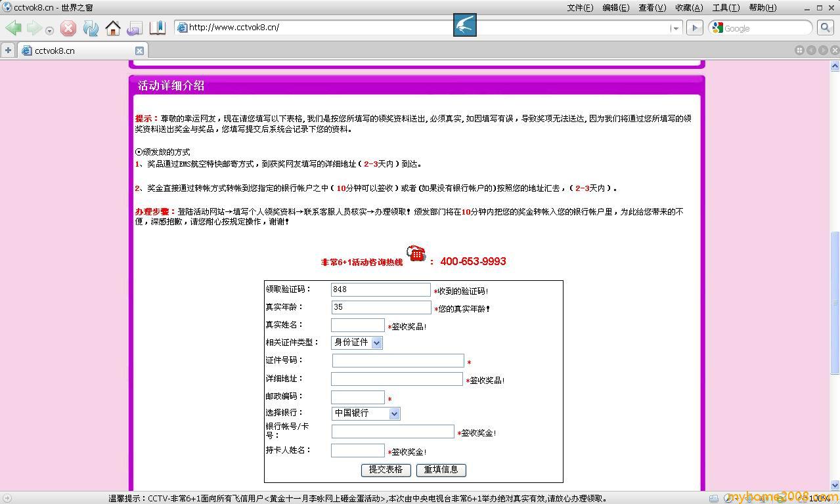This screenshot has height=504, width=840.
Task: Open the favorites book icon
Action: [x=158, y=28]
